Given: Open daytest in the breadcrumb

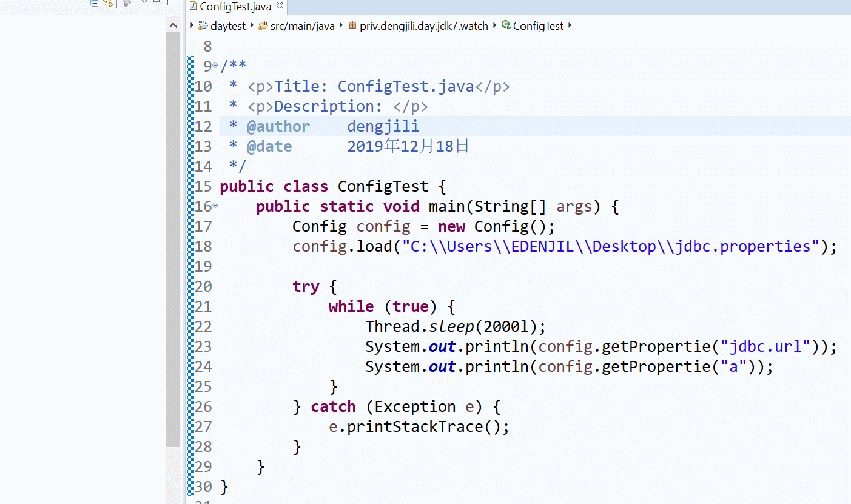Looking at the screenshot, I should (228, 26).
